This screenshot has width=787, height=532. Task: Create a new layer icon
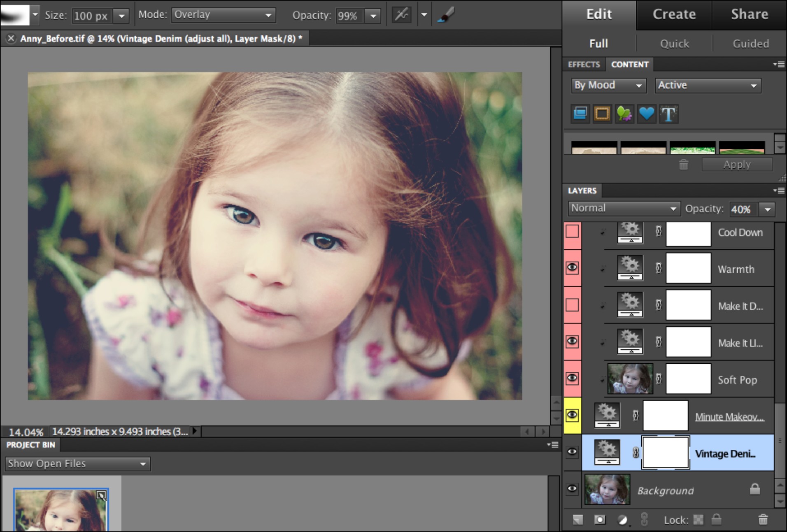577,520
